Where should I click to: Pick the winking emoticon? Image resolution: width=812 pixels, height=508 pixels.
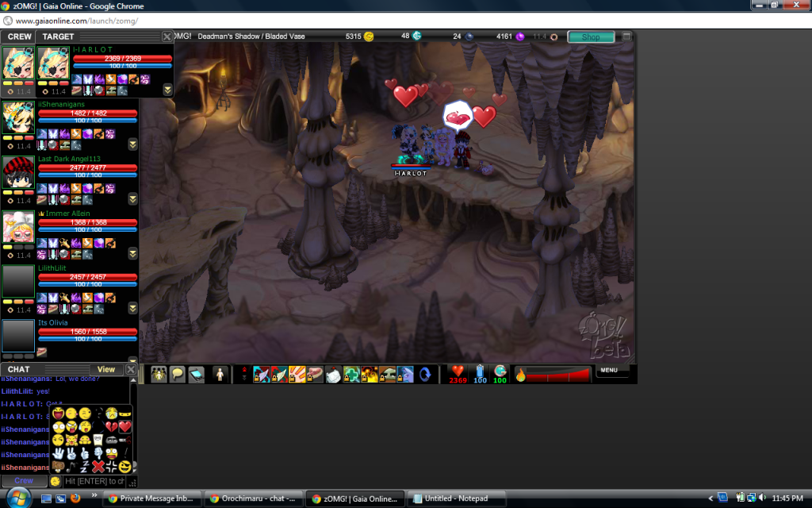click(85, 413)
